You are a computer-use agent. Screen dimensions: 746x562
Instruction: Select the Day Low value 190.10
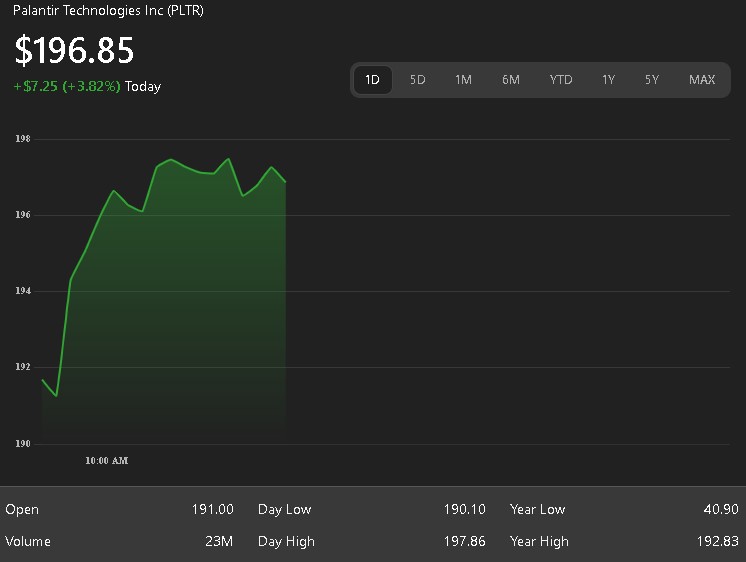pos(464,510)
